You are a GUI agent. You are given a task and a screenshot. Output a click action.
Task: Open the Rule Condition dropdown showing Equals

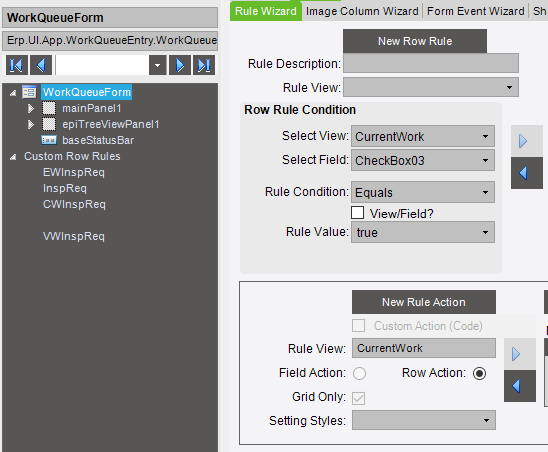485,192
